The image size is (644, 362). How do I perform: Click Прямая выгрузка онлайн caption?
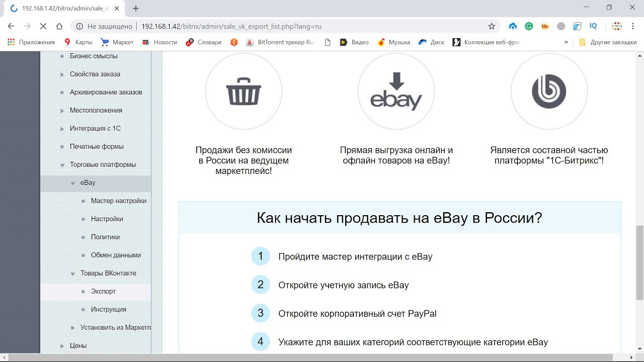click(x=396, y=155)
